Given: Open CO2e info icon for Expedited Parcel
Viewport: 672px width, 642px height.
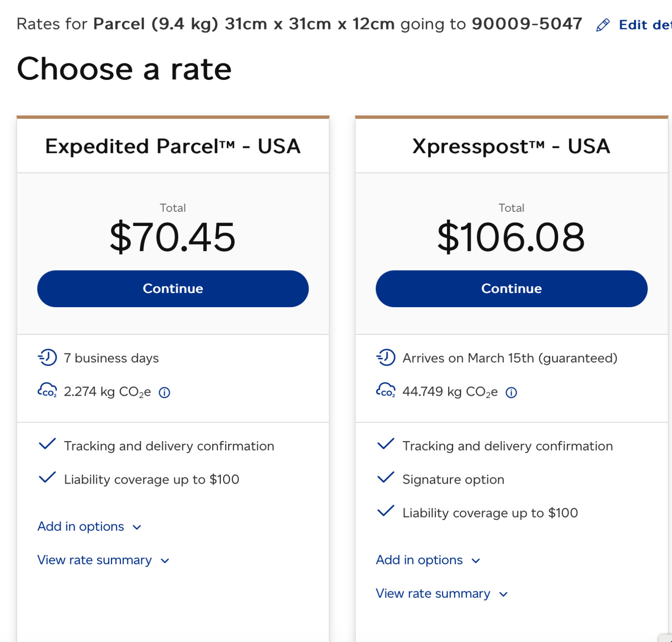Looking at the screenshot, I should [x=164, y=392].
